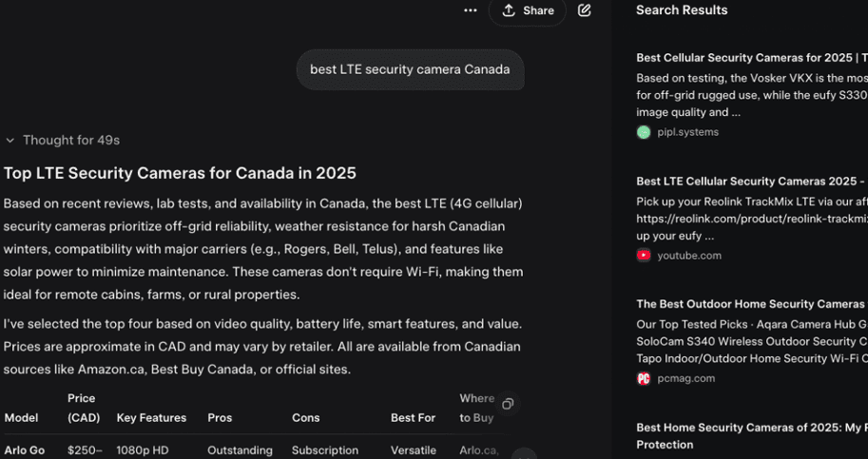
Task: Click the green pipl.systems favicon
Action: pos(644,132)
